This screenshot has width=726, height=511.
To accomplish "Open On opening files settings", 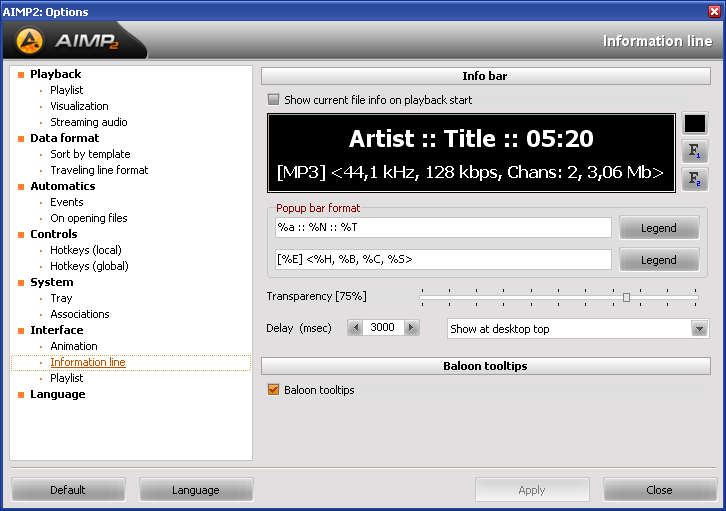I will pos(88,218).
